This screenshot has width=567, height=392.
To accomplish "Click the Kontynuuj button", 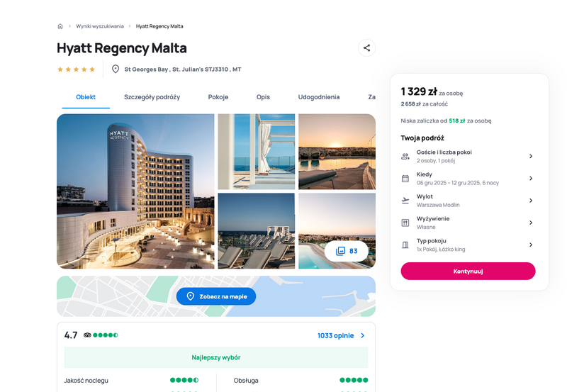I will (x=468, y=271).
